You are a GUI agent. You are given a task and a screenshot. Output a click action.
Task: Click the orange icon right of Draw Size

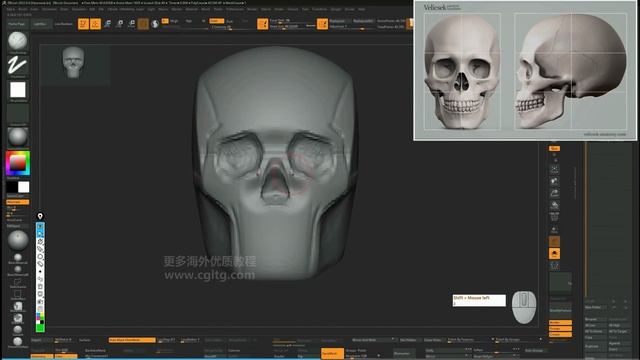pyautogui.click(x=322, y=24)
